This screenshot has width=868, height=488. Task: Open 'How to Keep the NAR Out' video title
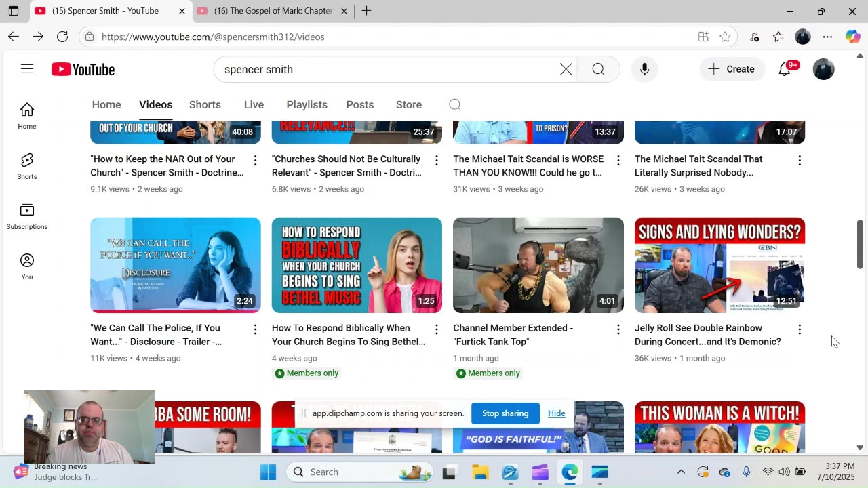coord(167,165)
